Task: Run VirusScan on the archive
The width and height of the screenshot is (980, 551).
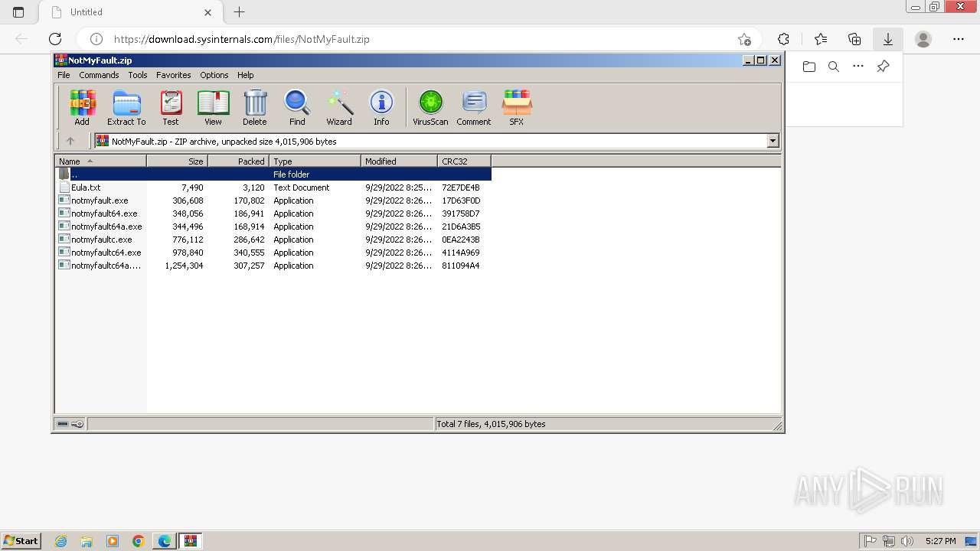Action: coord(430,107)
